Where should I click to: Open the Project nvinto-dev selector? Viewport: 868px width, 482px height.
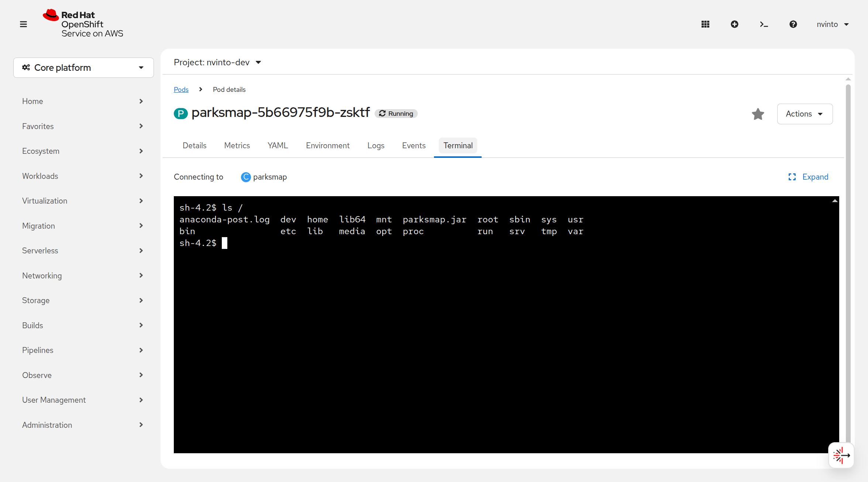coord(217,62)
